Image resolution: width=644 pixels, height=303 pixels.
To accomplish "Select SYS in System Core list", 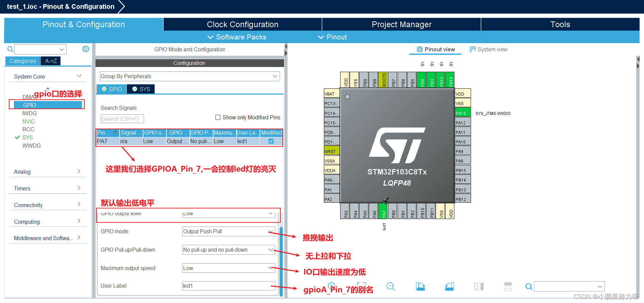I will [28, 137].
